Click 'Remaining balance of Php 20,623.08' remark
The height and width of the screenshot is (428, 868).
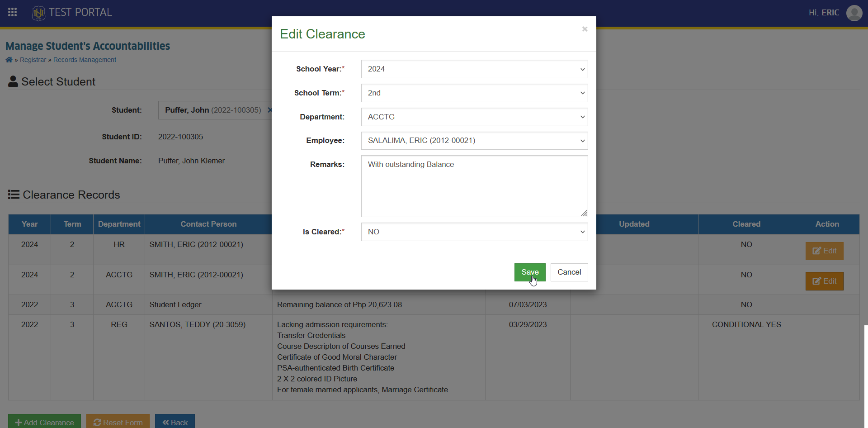(340, 305)
